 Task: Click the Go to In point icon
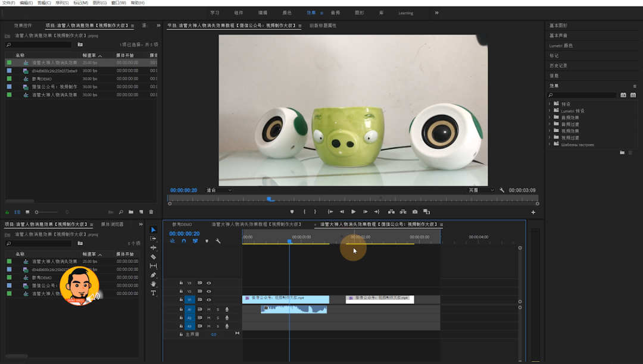tap(330, 212)
